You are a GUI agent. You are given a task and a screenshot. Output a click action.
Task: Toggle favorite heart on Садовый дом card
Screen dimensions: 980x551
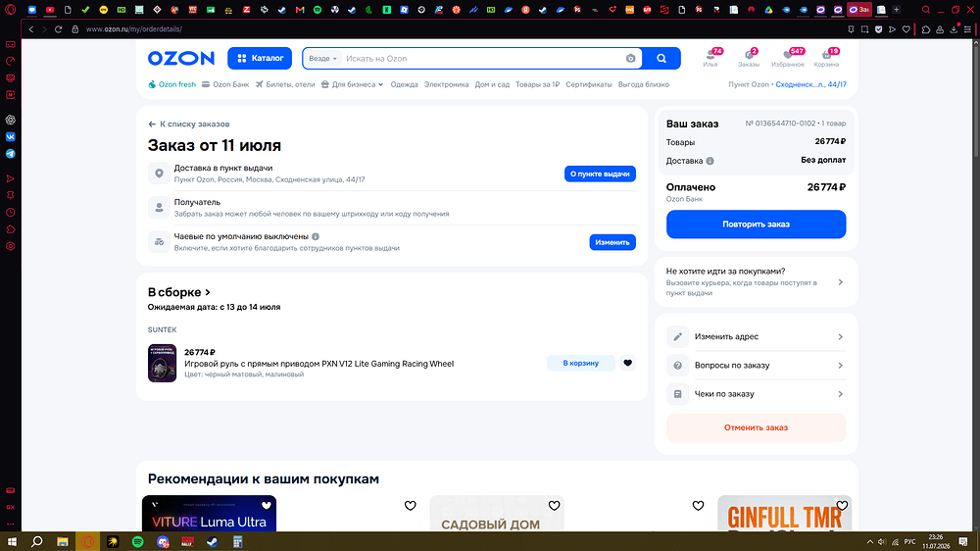[x=554, y=505]
